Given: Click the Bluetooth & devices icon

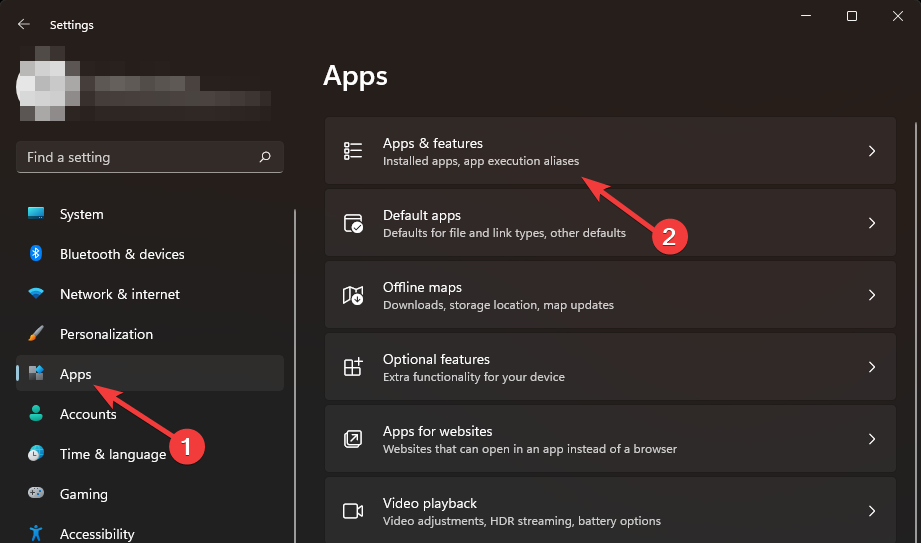Looking at the screenshot, I should (36, 254).
